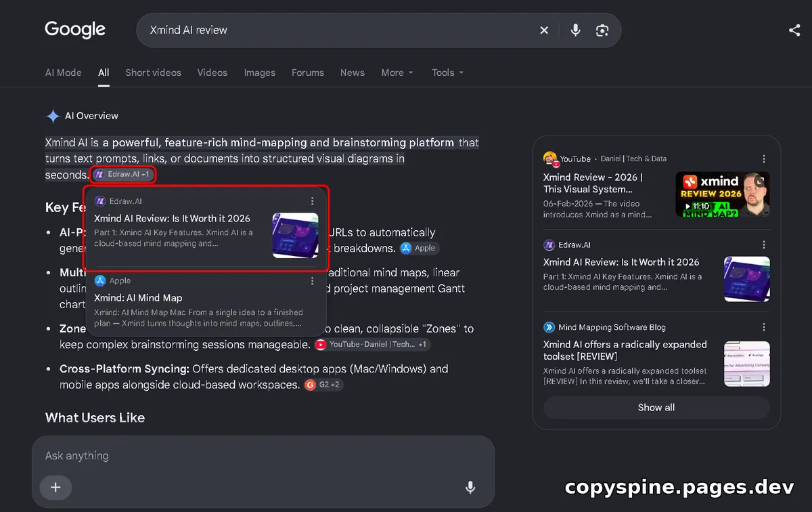Click the YouTube video thumbnail with 11:10 duration

click(x=723, y=194)
